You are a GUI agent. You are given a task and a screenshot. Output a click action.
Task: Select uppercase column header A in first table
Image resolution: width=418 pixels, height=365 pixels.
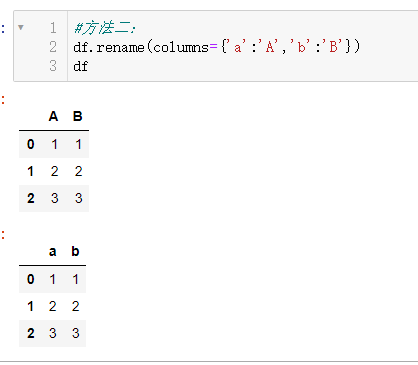point(53,116)
